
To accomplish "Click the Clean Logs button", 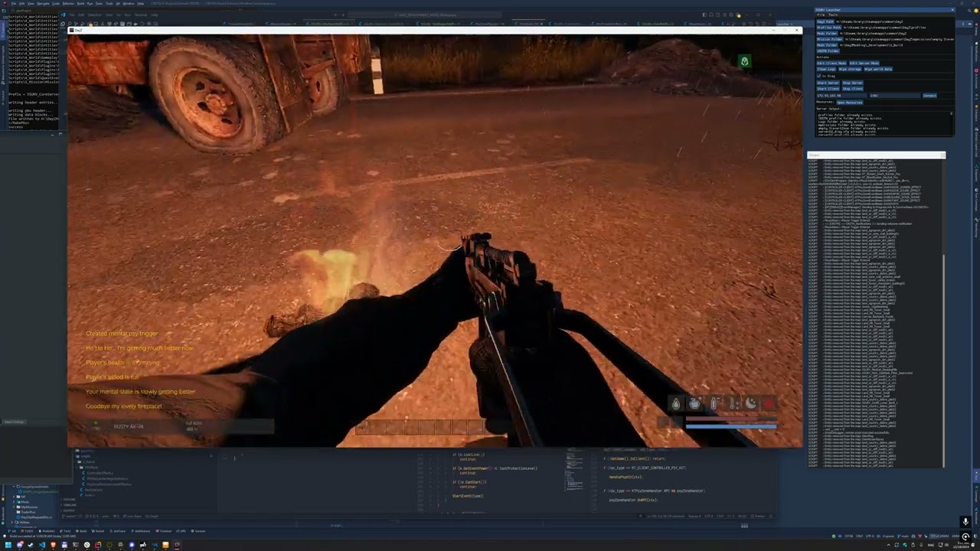I will pyautogui.click(x=826, y=69).
